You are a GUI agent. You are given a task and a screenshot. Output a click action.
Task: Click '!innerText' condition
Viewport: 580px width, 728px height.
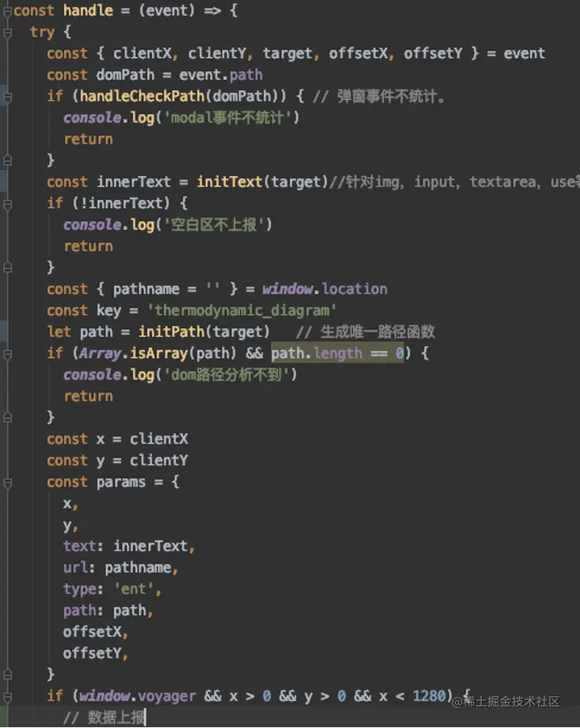[125, 203]
